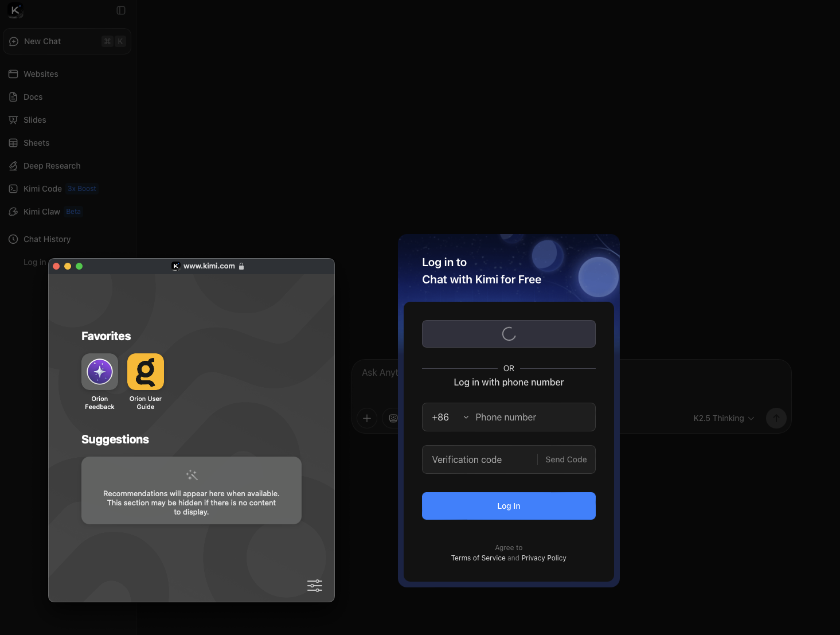Click the Sheets grid icon
Viewport: 840px width, 635px height.
pos(13,143)
